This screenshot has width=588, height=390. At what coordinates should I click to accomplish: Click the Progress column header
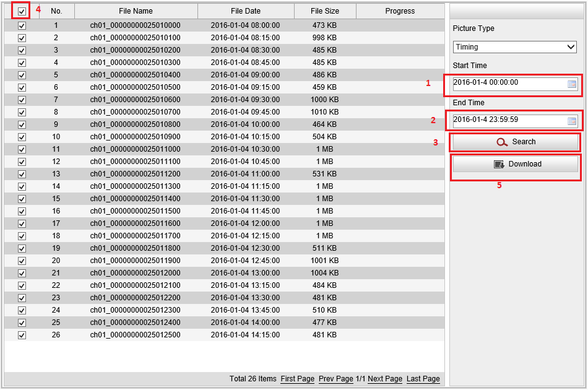click(400, 11)
